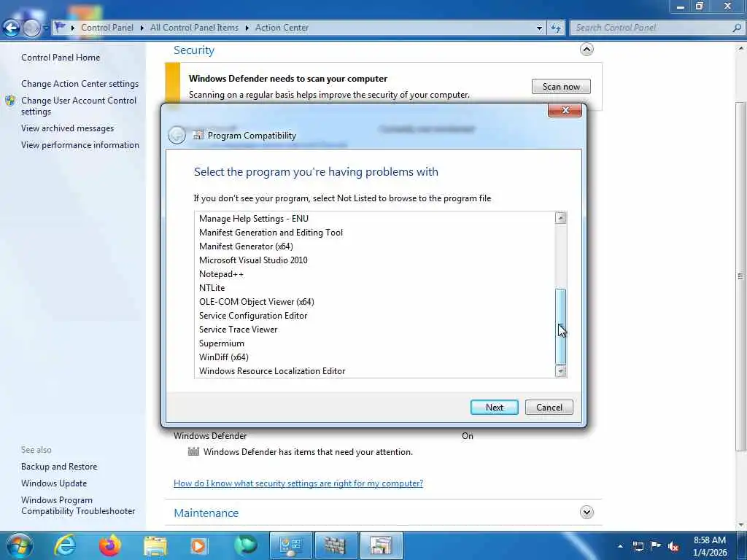Image resolution: width=747 pixels, height=560 pixels.
Task: Click the Windows Defender castle icon
Action: [193, 451]
